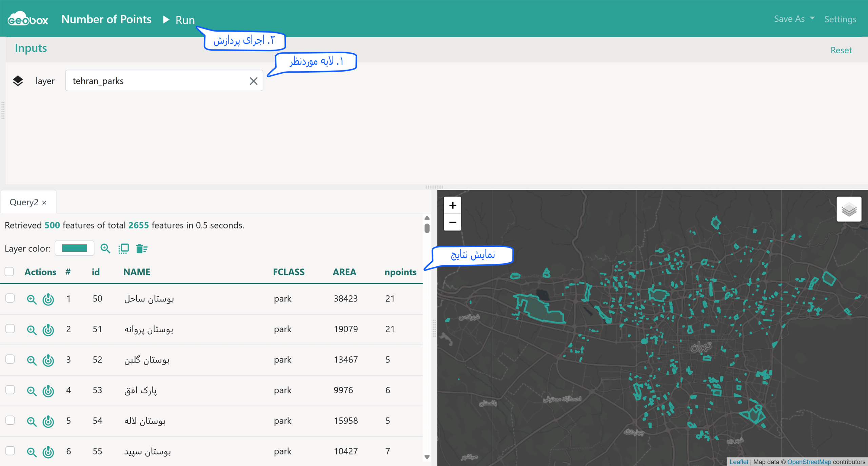Open the Save As dropdown
Viewport: 868px width, 466px height.
794,19
